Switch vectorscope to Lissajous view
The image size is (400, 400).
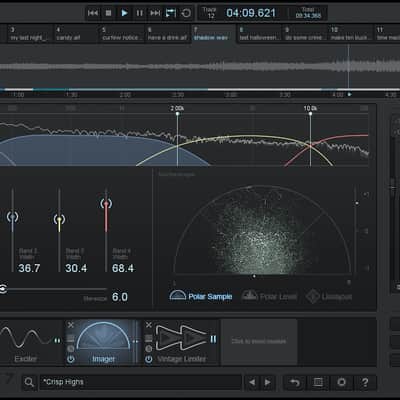pyautogui.click(x=329, y=296)
